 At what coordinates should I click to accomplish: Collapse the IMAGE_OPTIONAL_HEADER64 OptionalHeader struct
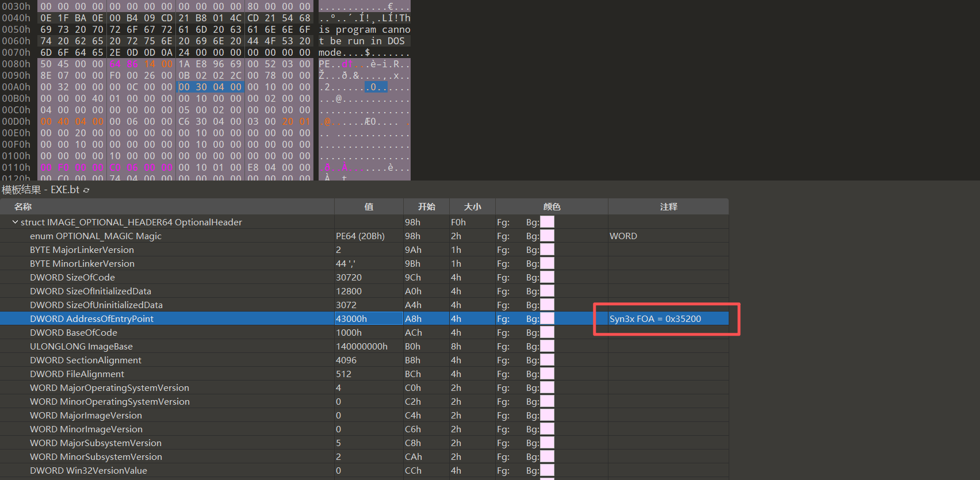[15, 222]
